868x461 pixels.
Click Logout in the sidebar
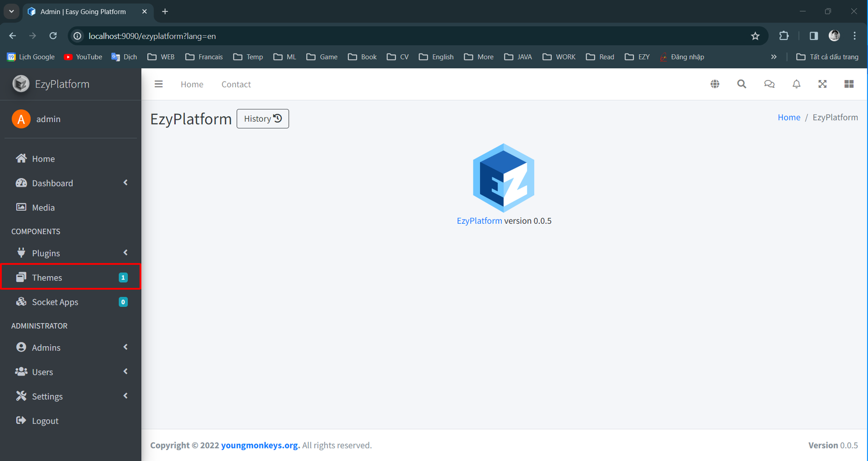coord(70,421)
